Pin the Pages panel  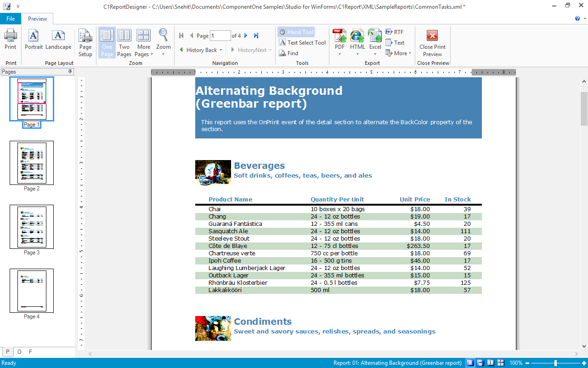click(70, 72)
